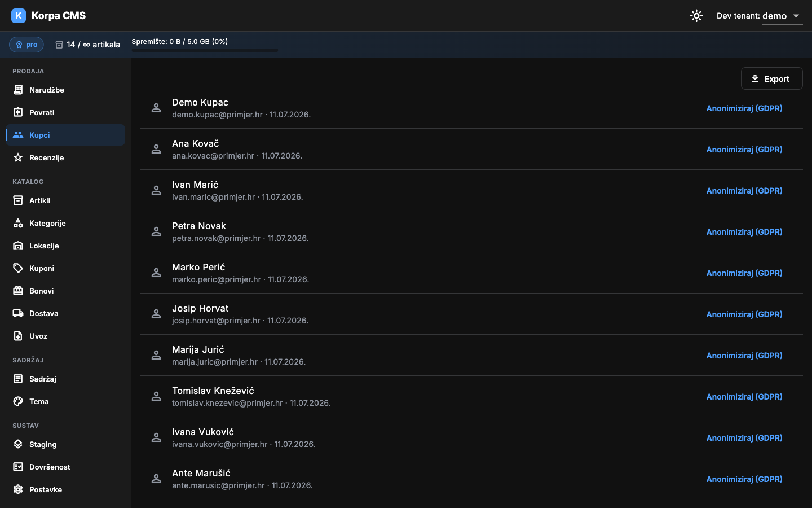Go to Bonovi page
This screenshot has width=812, height=508.
pyautogui.click(x=65, y=291)
